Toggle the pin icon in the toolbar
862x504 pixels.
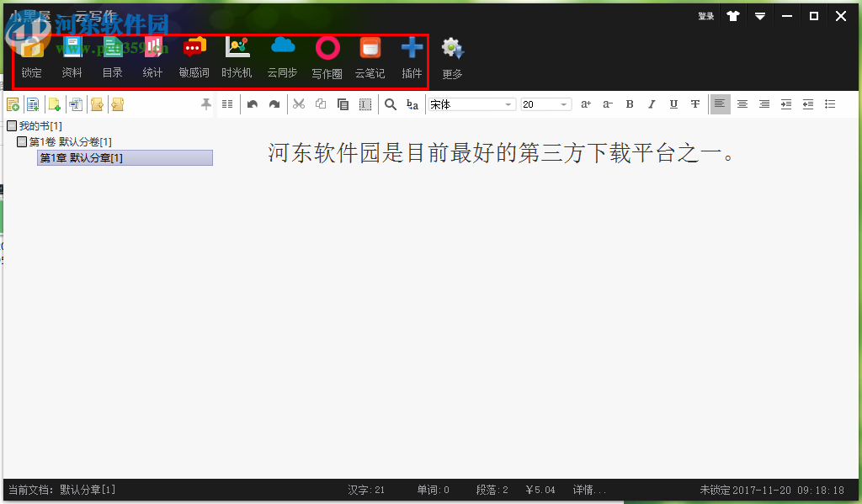[205, 103]
